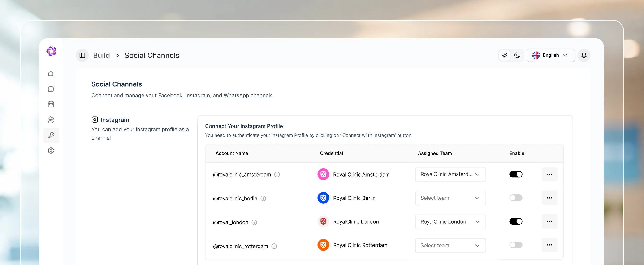Click Royal Clinic Amsterdam credential text

click(361, 174)
